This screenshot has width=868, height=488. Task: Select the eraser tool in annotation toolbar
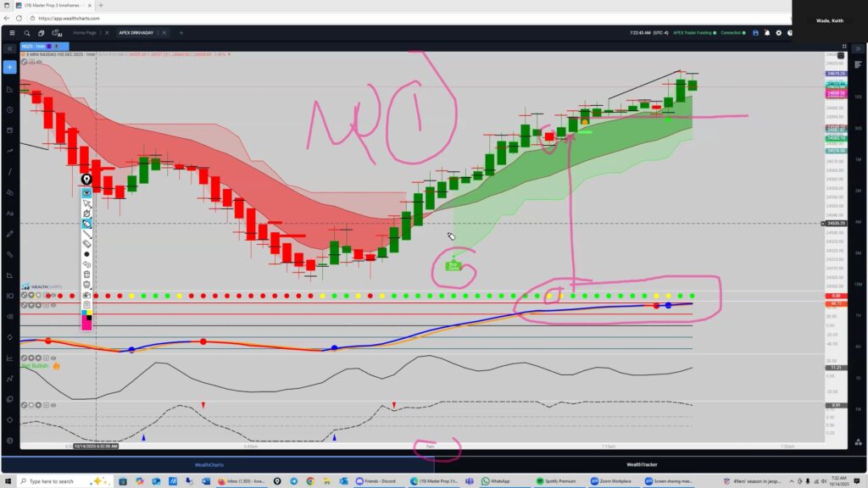click(86, 243)
